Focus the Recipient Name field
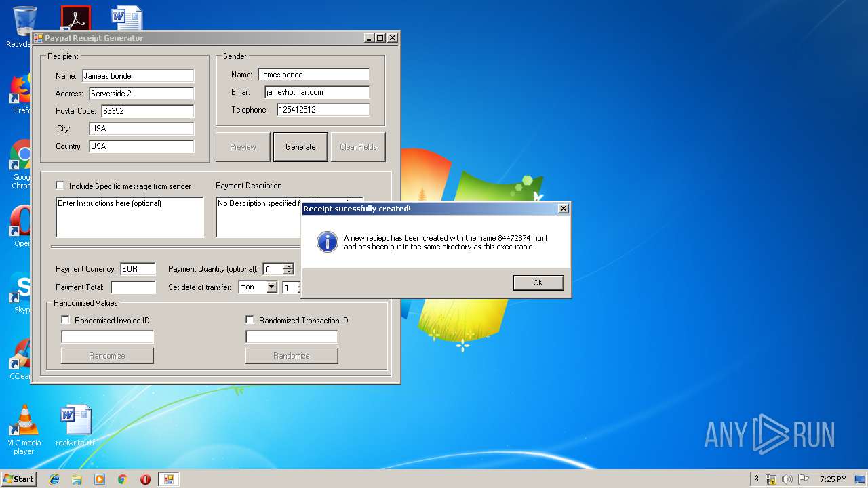The width and height of the screenshot is (868, 488). click(x=138, y=76)
